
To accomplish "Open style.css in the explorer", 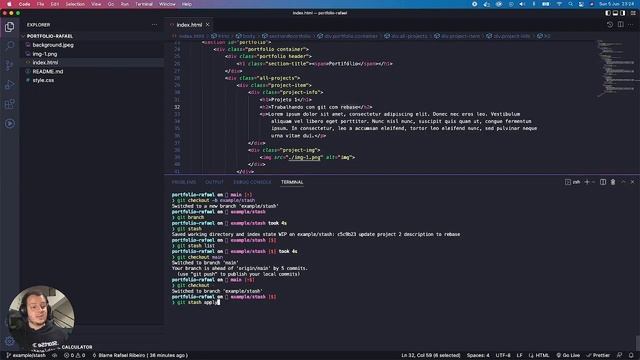I will (43, 80).
